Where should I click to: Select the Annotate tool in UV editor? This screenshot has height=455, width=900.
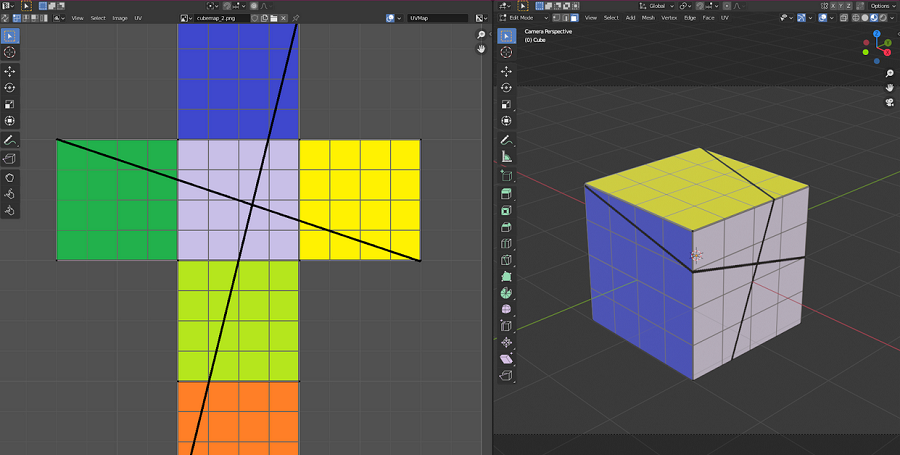click(x=10, y=140)
